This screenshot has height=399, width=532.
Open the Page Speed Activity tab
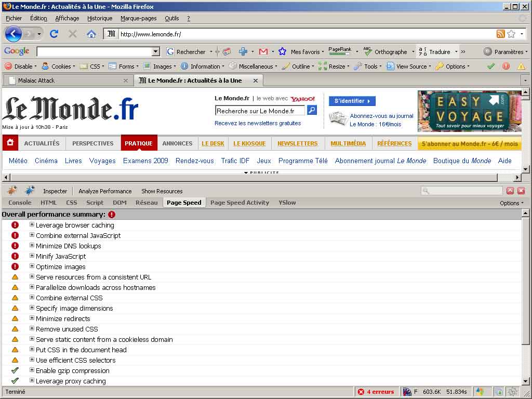pos(240,203)
